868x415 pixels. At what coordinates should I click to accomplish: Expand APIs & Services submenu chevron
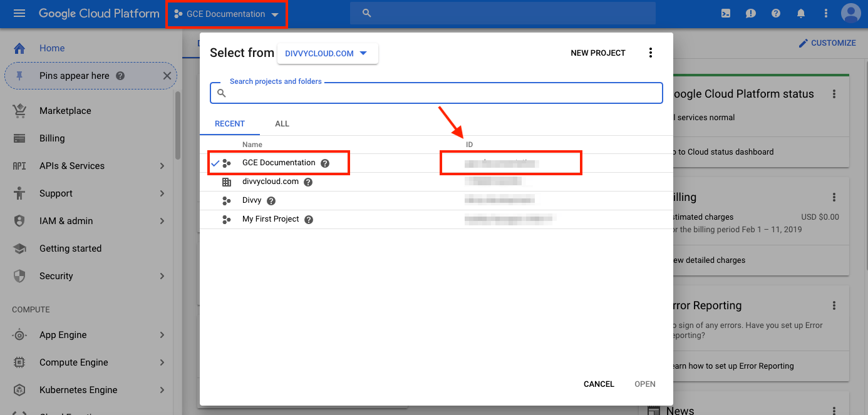162,166
